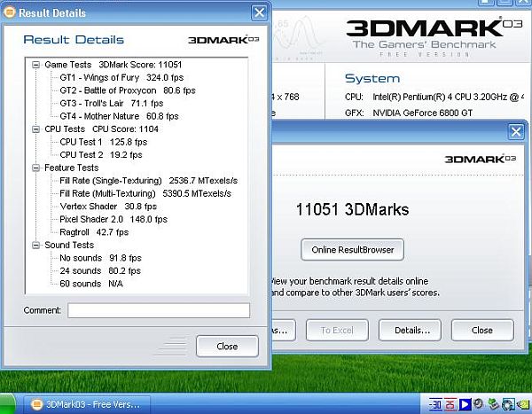Close the Result Details dialog with Close button
Viewport: 532px width, 414px height.
pyautogui.click(x=227, y=347)
